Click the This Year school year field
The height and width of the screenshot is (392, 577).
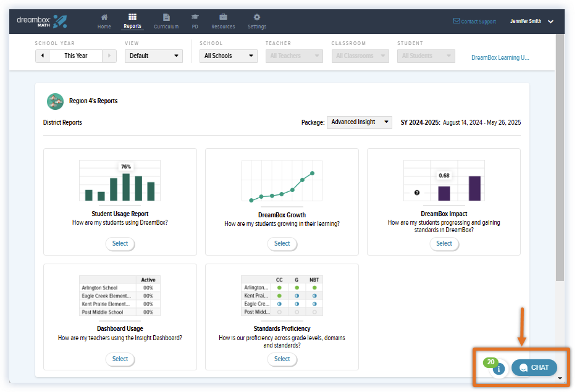point(76,56)
